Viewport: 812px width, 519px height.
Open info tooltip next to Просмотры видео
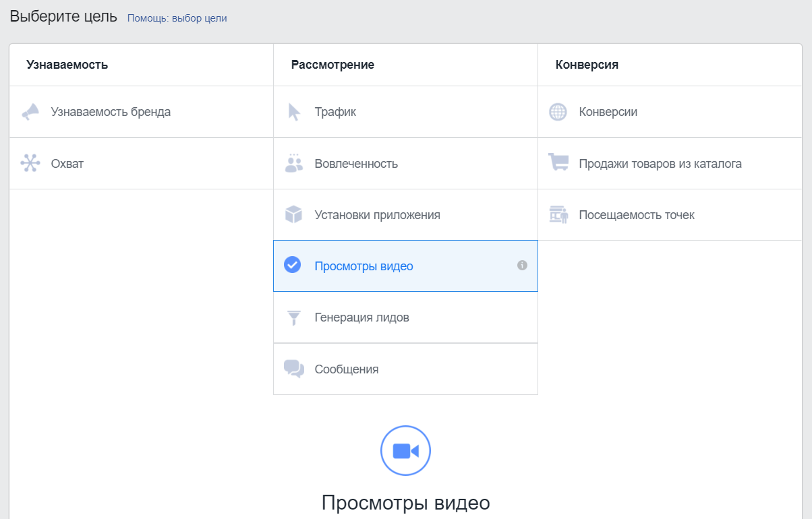[522, 266]
